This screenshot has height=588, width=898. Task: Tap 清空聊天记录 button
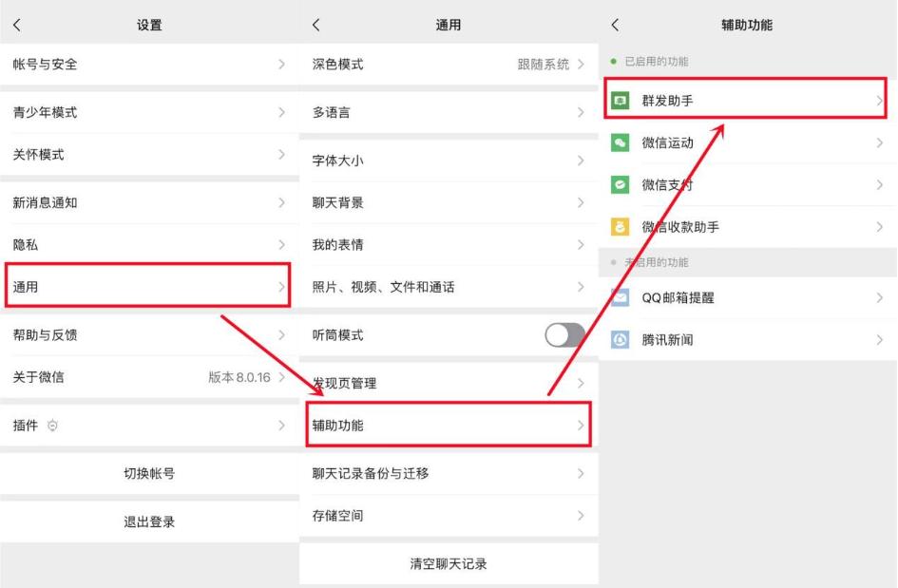point(449,564)
